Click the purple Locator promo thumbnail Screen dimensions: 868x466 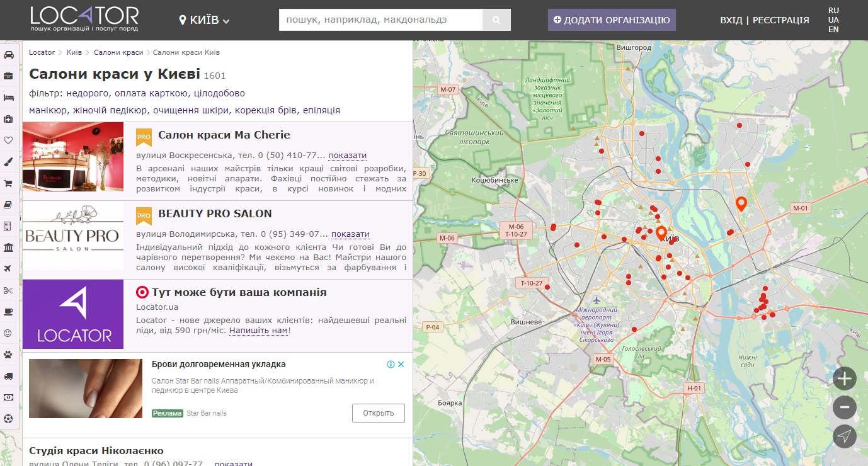tap(73, 314)
